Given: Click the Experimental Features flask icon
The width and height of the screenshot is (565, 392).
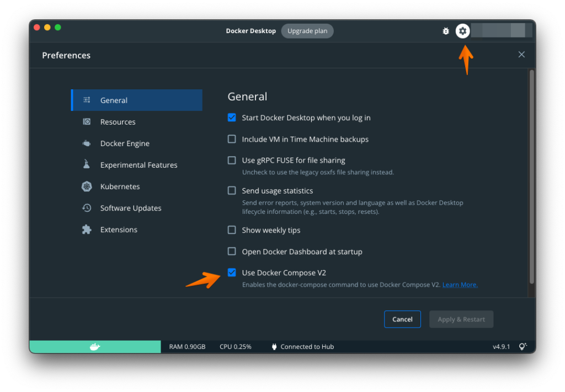Looking at the screenshot, I should click(x=87, y=165).
